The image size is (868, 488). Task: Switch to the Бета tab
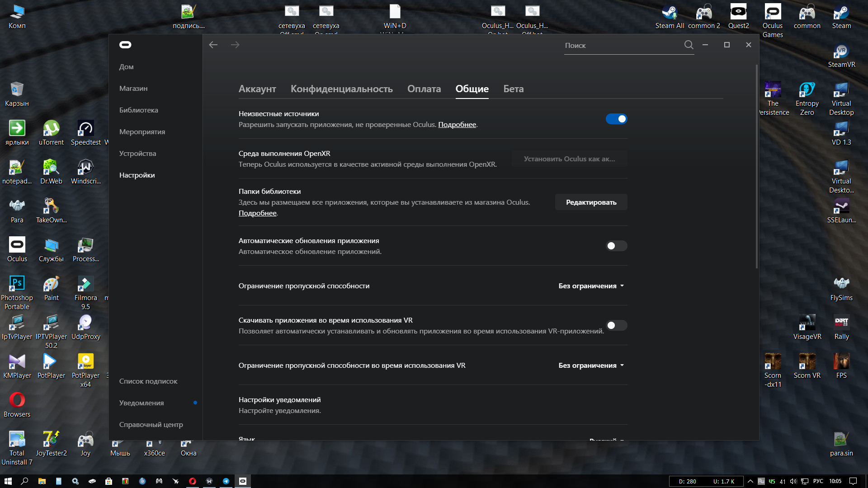(514, 89)
